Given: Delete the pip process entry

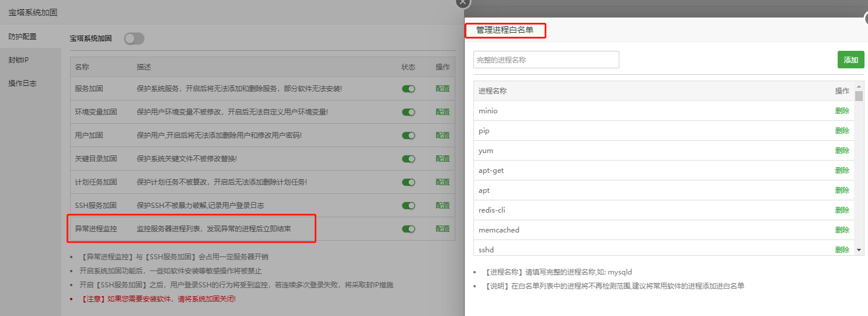Looking at the screenshot, I should (x=842, y=131).
